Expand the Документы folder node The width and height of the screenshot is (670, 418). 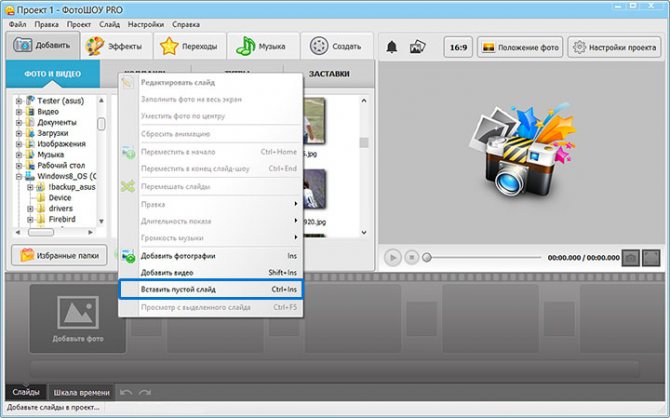pos(18,122)
